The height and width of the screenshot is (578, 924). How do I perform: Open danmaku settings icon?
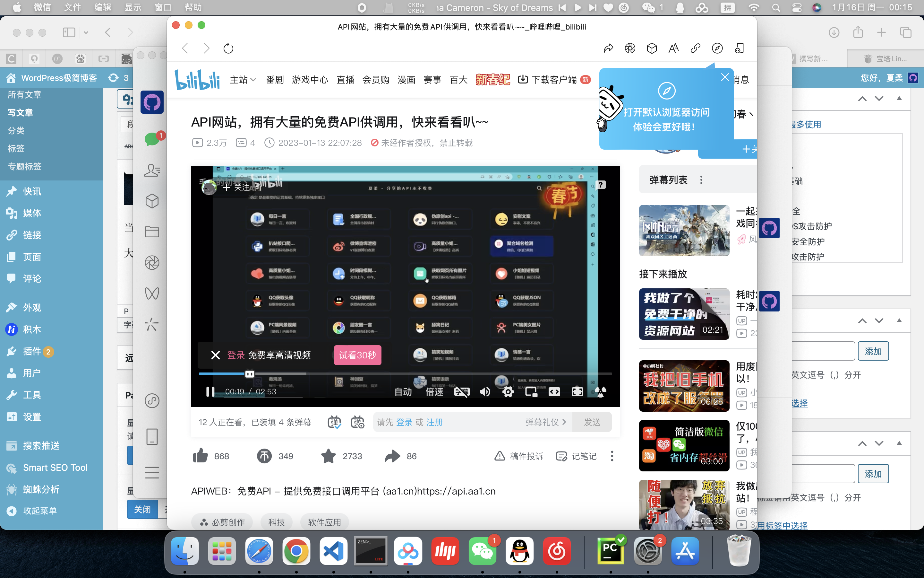pyautogui.click(x=357, y=422)
